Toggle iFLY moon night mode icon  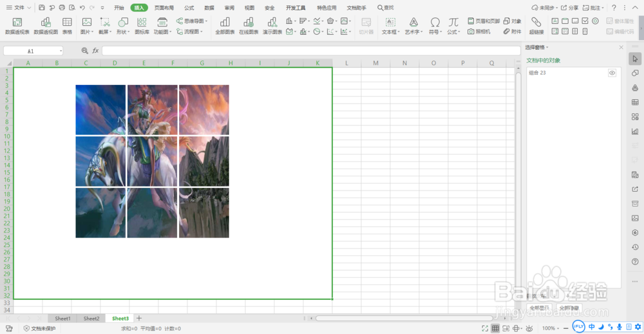601,327
